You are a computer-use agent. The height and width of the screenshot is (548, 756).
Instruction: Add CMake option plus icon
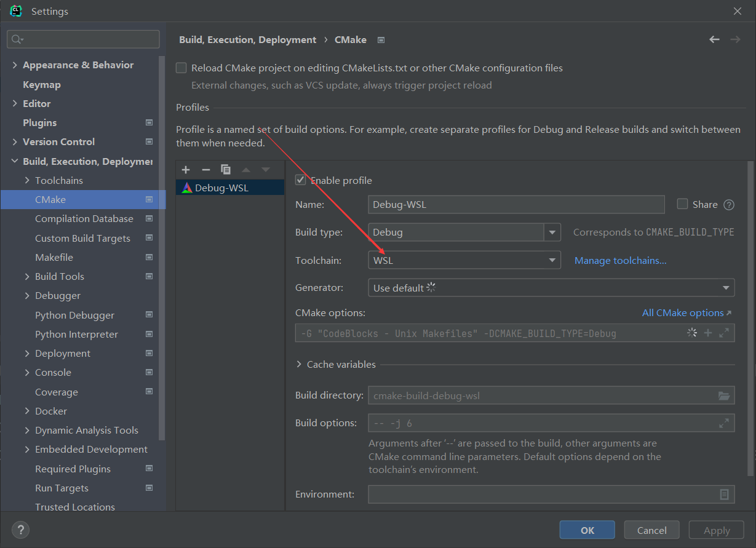[708, 333]
